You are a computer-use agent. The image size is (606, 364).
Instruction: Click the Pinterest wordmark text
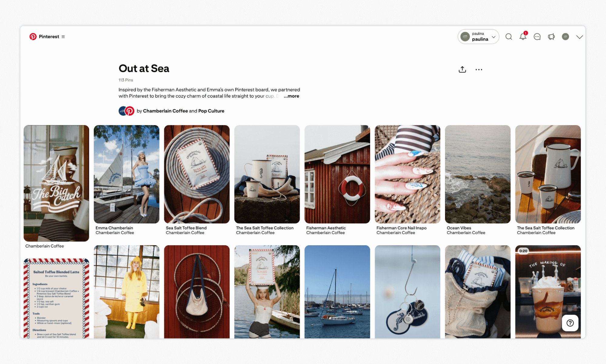(x=49, y=37)
